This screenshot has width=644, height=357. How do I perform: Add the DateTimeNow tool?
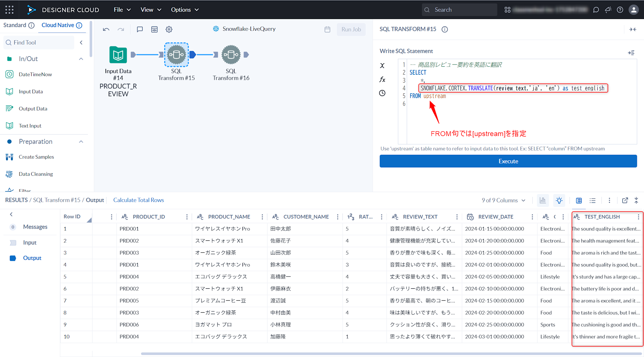[x=35, y=74]
